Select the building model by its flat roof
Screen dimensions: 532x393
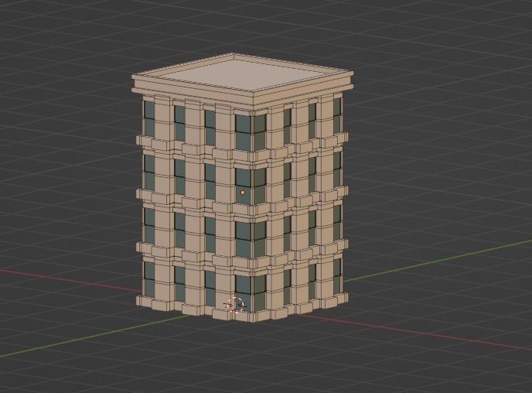242,73
